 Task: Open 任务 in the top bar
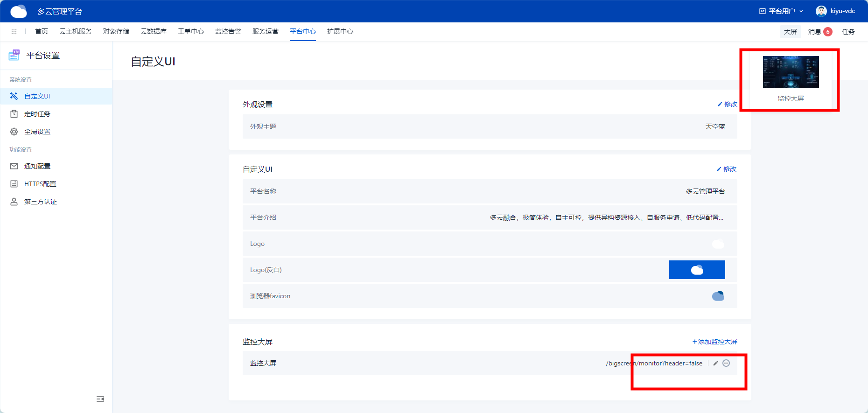(x=848, y=32)
